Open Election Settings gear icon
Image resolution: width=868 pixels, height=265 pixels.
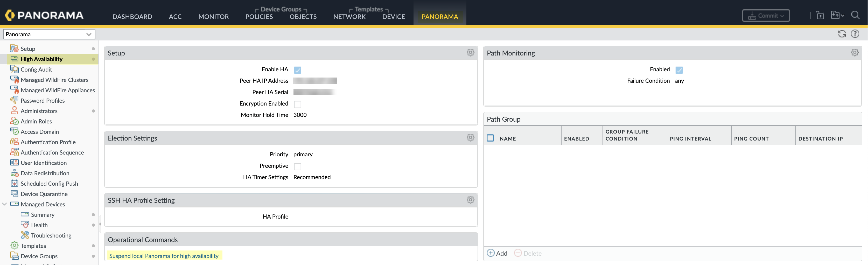point(470,138)
